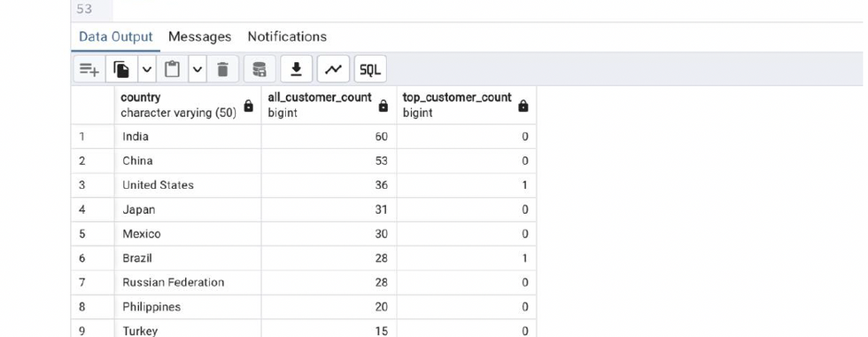Viewport: 868px width, 337px height.
Task: Click the country column header
Action: click(188, 105)
